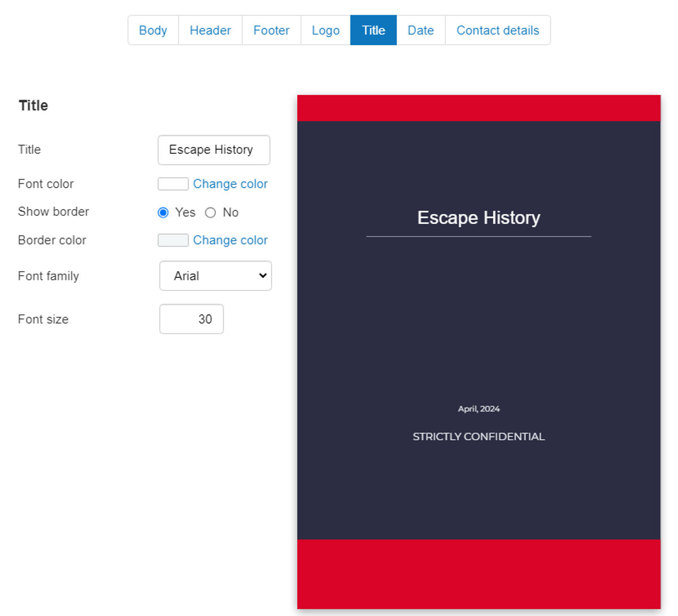Click the Escape History title in preview

tap(479, 218)
